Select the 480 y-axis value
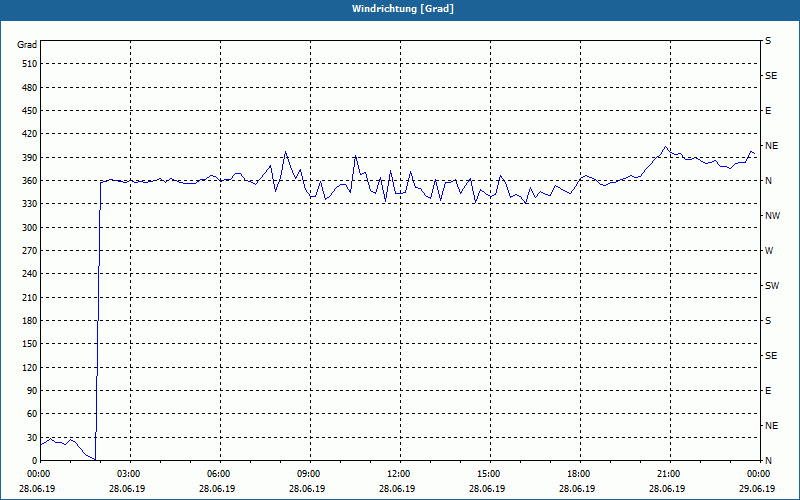 pos(30,88)
